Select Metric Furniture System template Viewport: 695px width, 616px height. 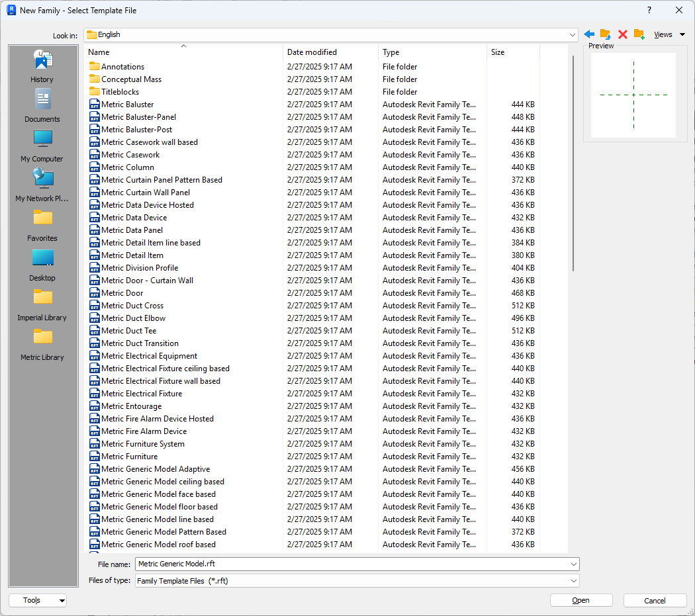pos(143,444)
